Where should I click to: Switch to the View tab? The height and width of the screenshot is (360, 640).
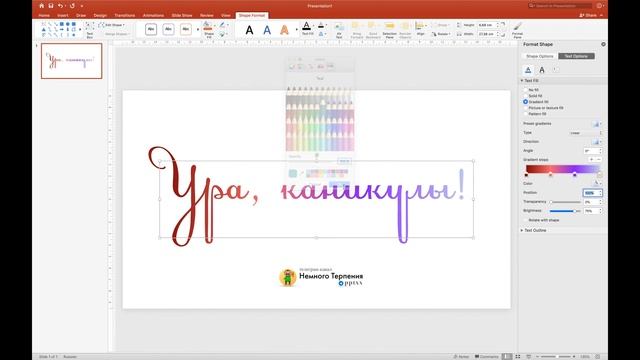(225, 16)
